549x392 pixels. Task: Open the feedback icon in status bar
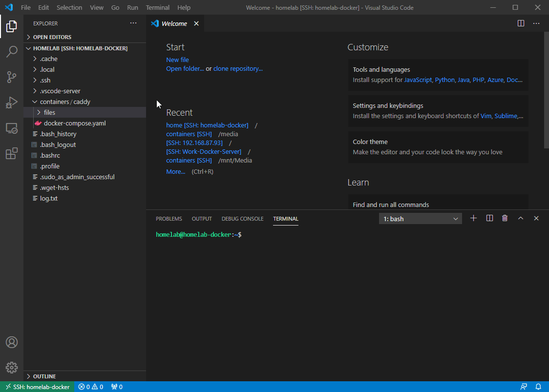[x=524, y=387]
